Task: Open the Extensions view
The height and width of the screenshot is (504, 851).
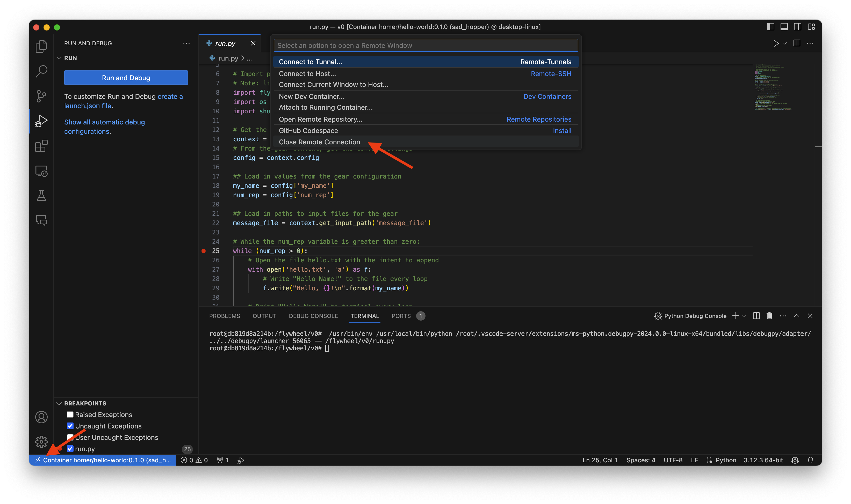Action: click(x=41, y=146)
